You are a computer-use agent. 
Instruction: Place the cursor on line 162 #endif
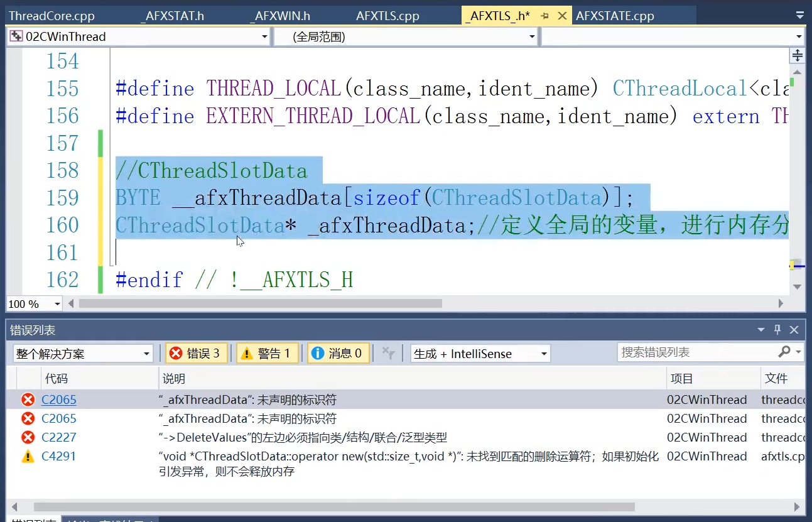click(x=234, y=280)
